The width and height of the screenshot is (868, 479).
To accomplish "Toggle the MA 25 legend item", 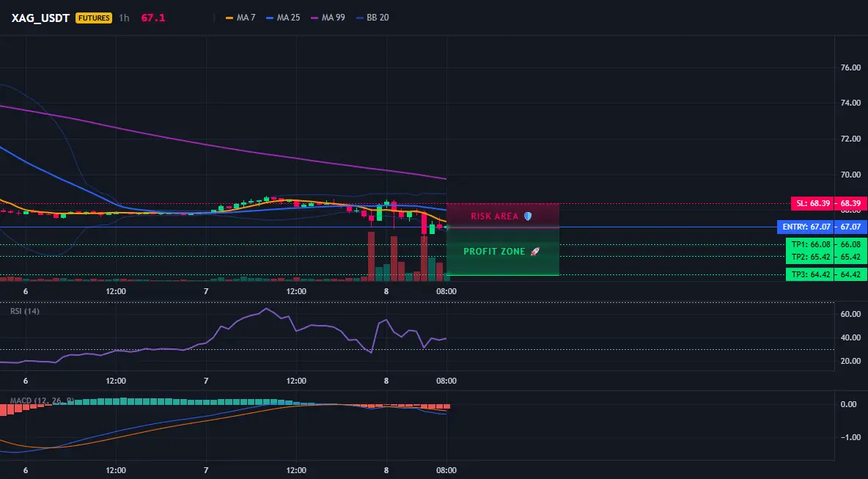I will point(284,18).
